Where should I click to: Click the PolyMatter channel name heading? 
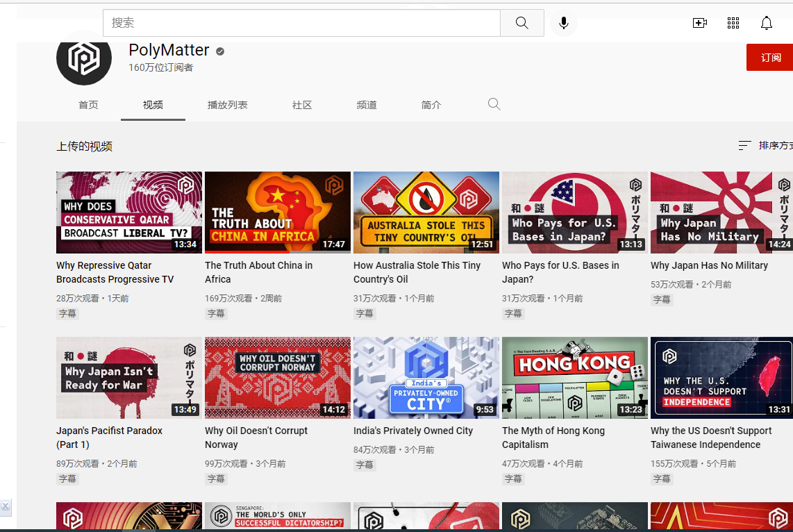click(x=169, y=50)
